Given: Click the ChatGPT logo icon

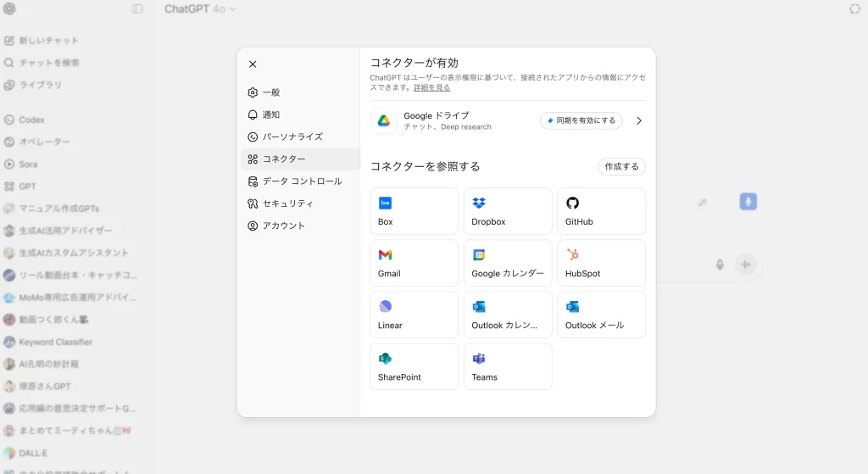Looking at the screenshot, I should coord(9,8).
